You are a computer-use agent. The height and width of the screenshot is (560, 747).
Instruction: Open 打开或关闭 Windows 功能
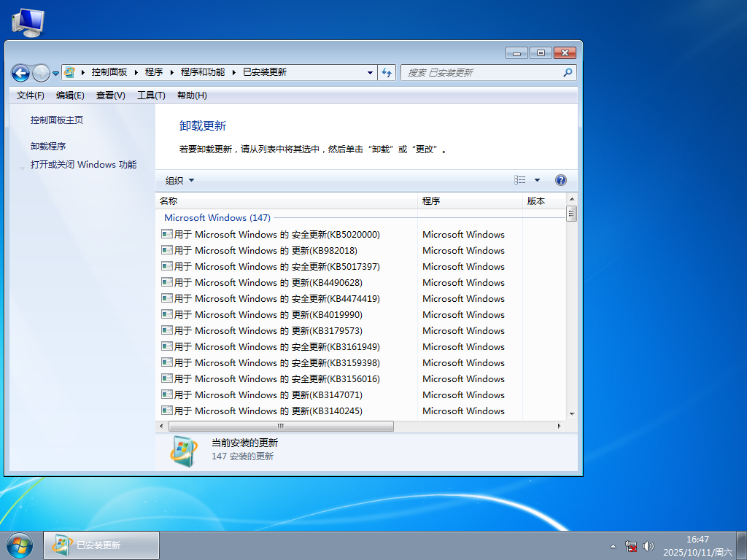tap(82, 164)
